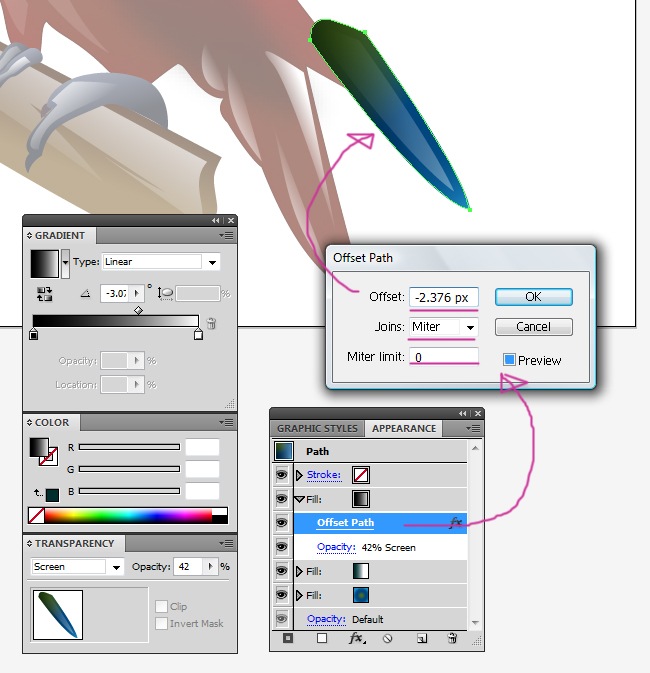Open the gradient Type dropdown
This screenshot has height=673, width=650.
tap(211, 262)
